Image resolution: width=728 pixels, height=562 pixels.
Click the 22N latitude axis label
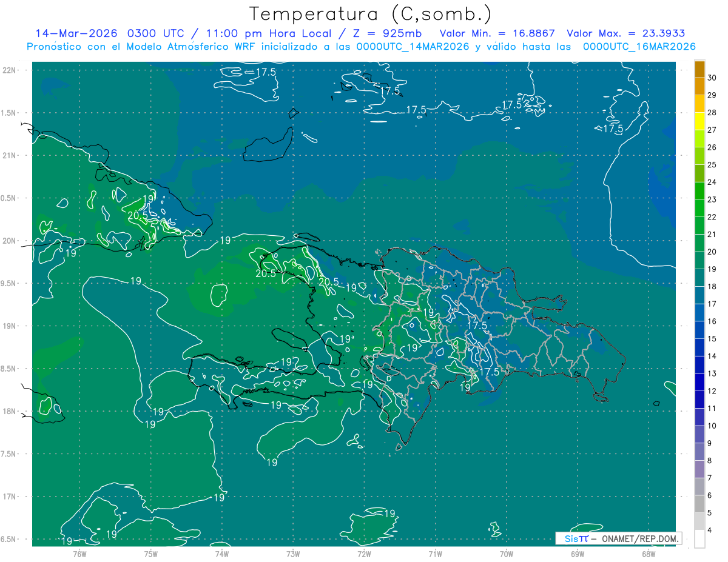[x=8, y=70]
